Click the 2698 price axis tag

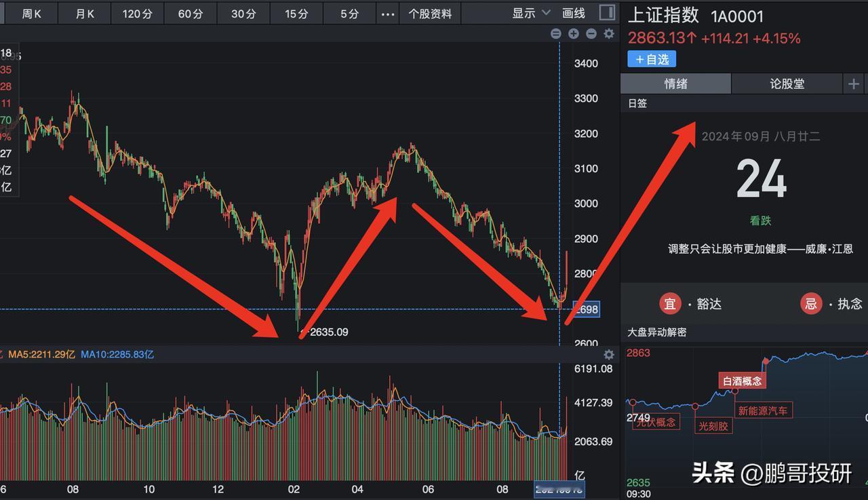[x=586, y=309]
